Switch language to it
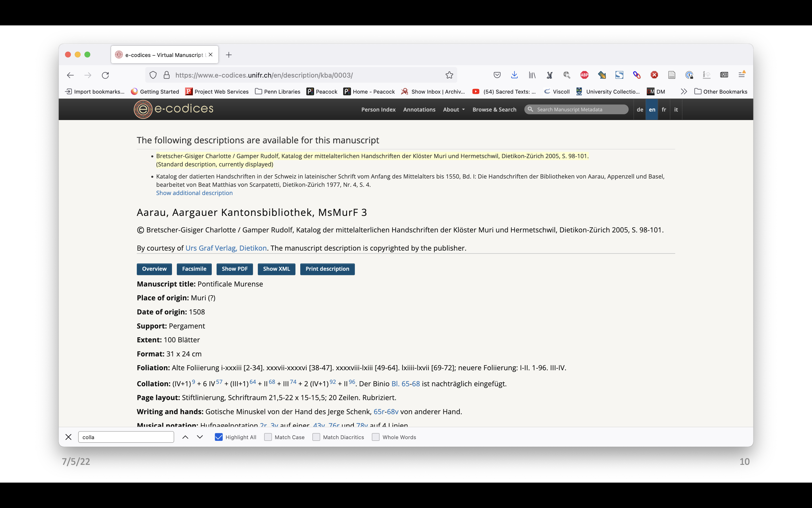Screen dimensions: 812x508 point(676,110)
